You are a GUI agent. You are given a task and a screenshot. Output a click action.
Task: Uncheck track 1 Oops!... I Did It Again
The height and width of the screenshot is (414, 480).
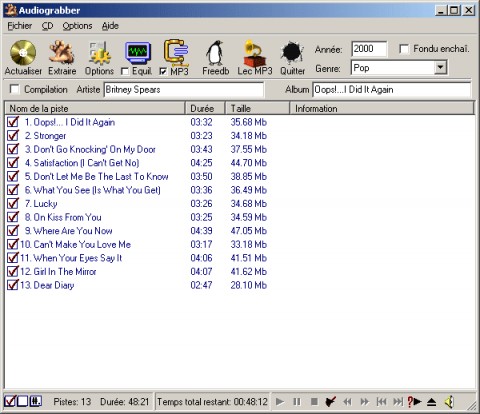[13, 122]
